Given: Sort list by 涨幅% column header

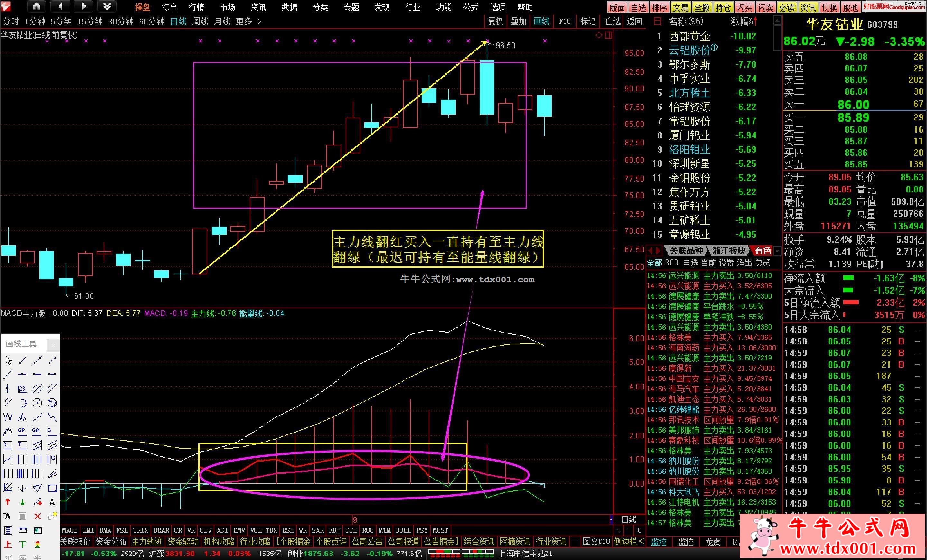Looking at the screenshot, I should 744,22.
